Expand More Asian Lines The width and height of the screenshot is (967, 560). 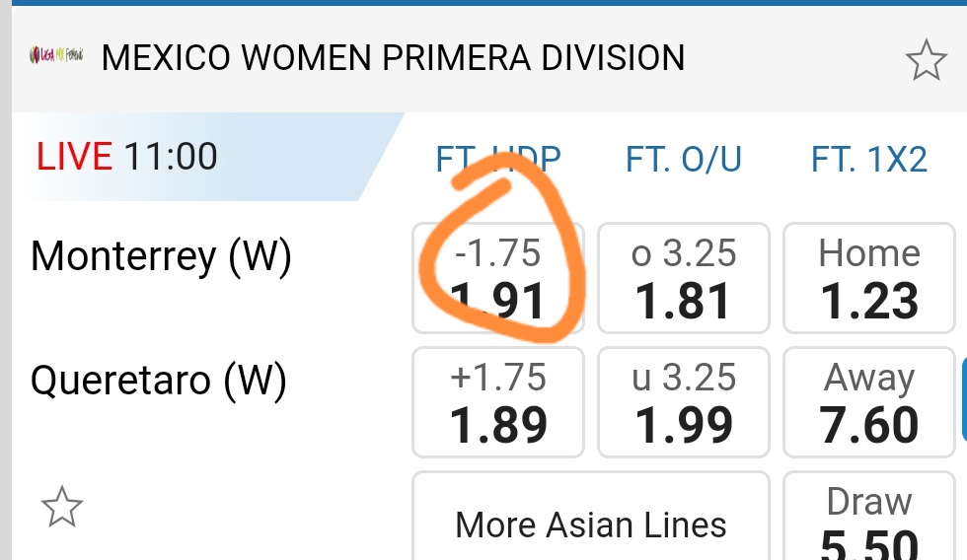(591, 524)
